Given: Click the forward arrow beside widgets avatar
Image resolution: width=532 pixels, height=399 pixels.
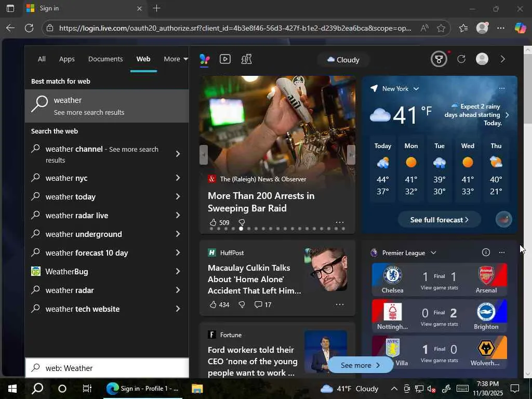Looking at the screenshot, I should point(502,59).
